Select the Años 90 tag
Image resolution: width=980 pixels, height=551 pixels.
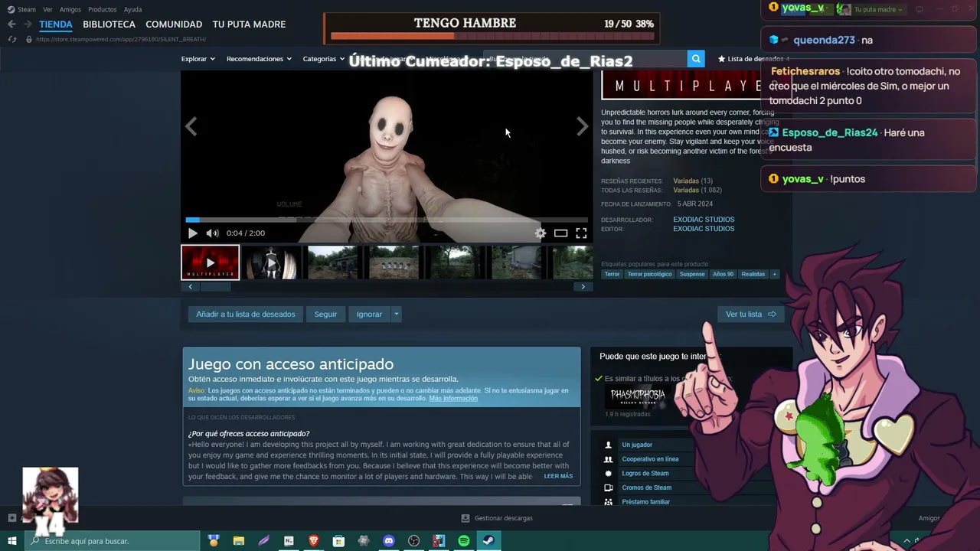click(723, 274)
